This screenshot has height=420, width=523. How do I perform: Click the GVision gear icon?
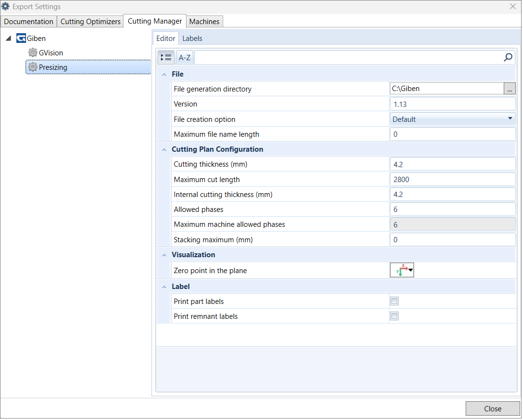33,52
